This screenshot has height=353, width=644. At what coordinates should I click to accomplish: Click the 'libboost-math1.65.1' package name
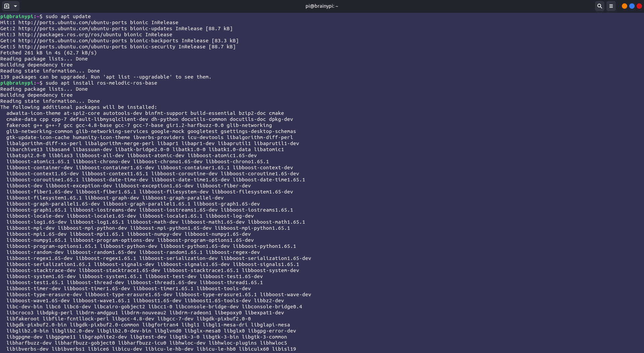pyautogui.click(x=276, y=222)
